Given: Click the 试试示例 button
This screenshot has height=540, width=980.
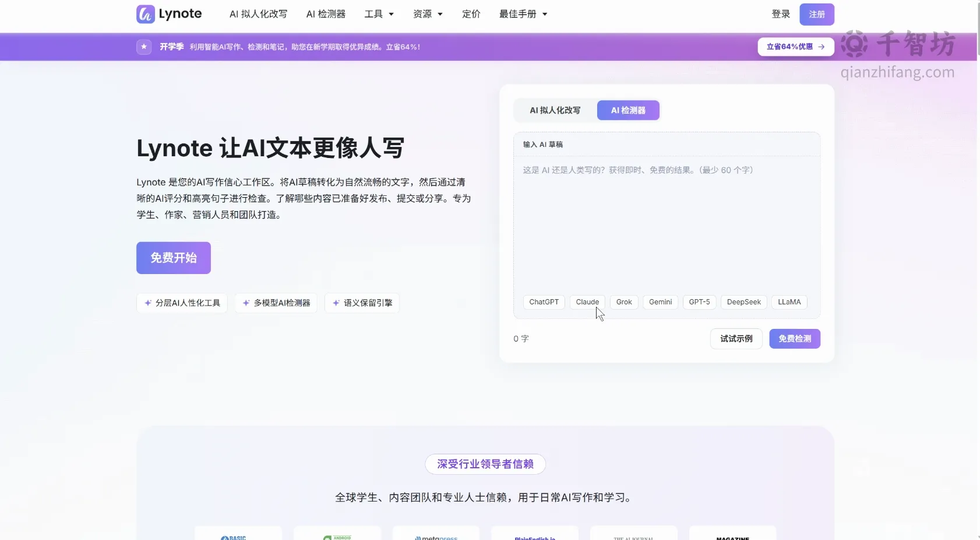Looking at the screenshot, I should coord(736,339).
